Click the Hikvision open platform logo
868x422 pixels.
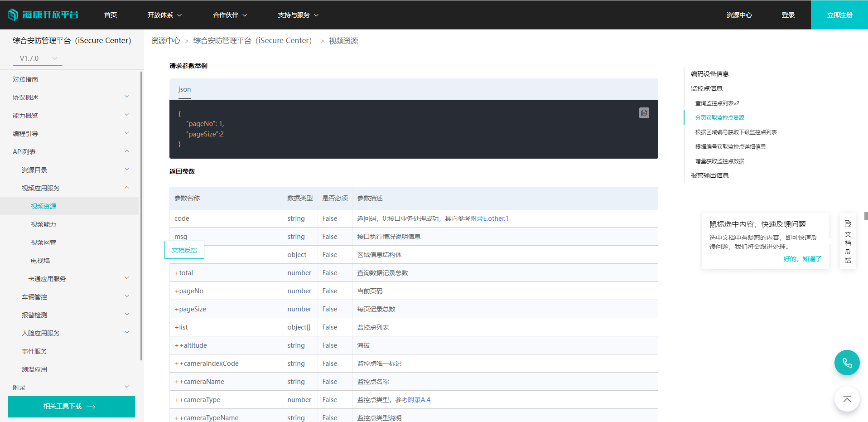coord(43,15)
